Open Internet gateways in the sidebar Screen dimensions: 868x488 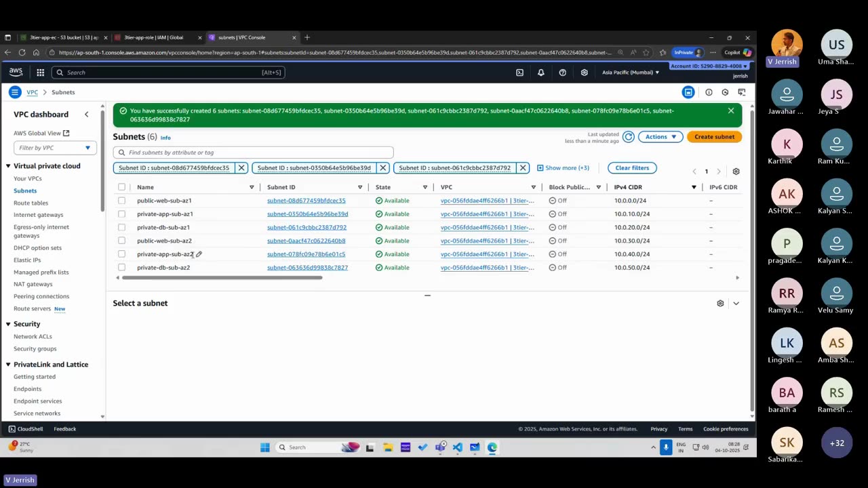click(x=38, y=215)
